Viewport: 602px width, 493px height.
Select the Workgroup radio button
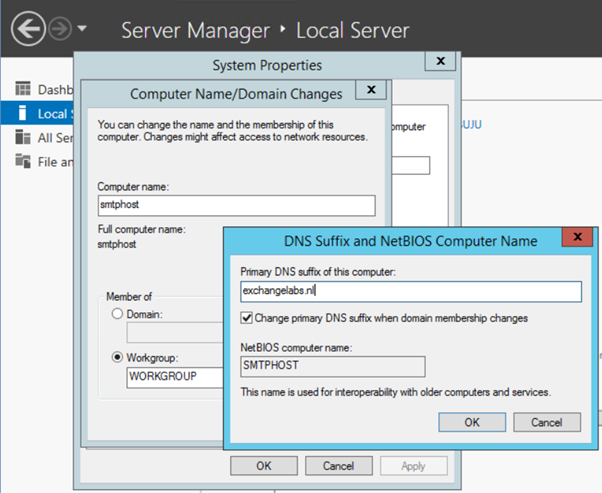pos(117,357)
